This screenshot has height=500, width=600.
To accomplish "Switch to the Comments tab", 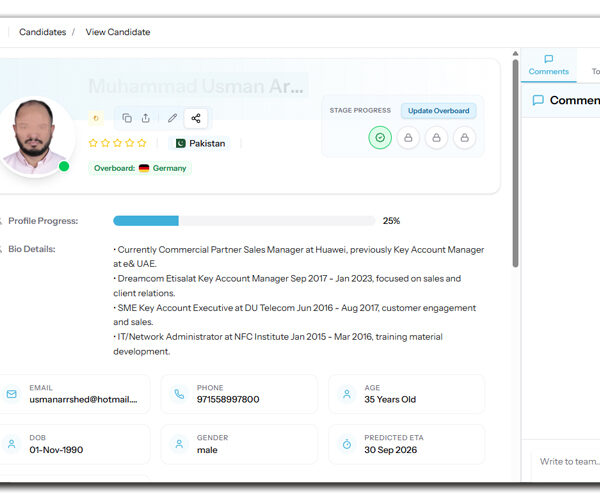I will pyautogui.click(x=548, y=65).
